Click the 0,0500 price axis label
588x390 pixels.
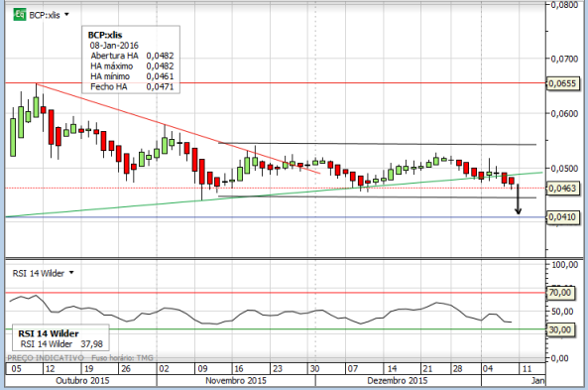564,168
